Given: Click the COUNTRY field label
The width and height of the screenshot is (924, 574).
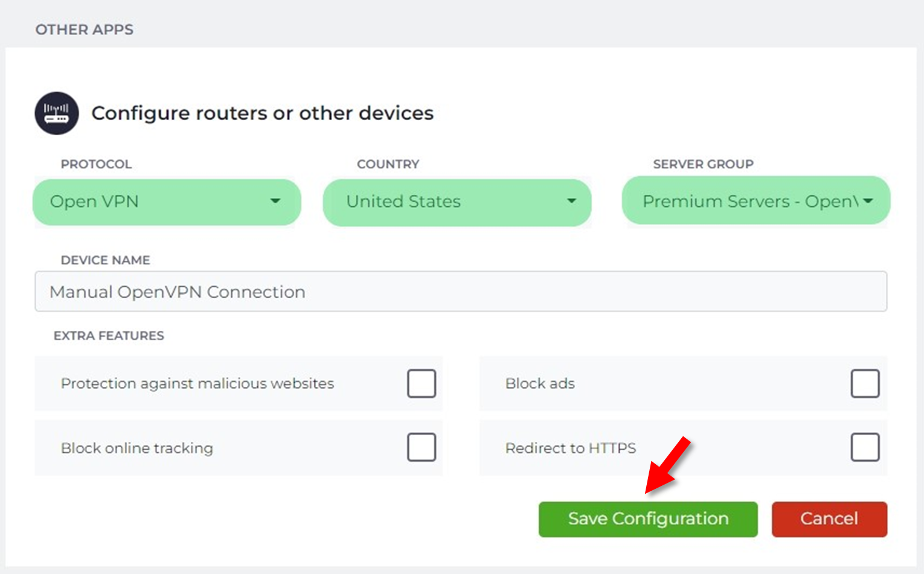Looking at the screenshot, I should [388, 164].
